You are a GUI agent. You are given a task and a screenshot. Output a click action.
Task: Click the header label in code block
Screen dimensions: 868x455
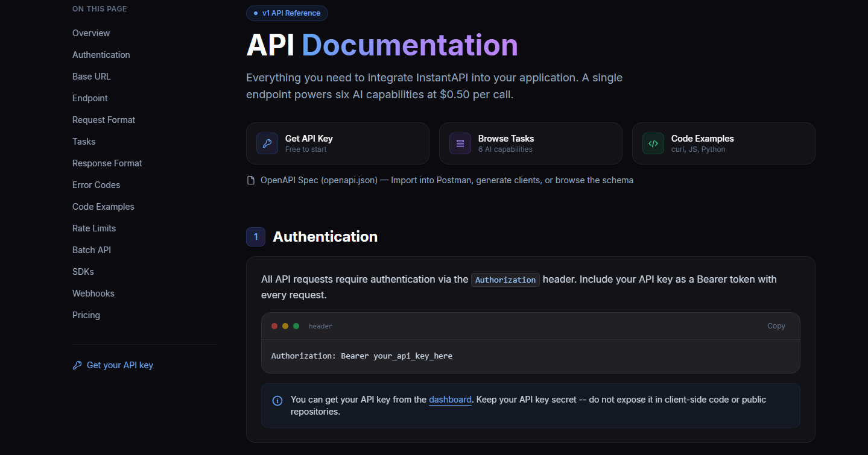coord(320,326)
